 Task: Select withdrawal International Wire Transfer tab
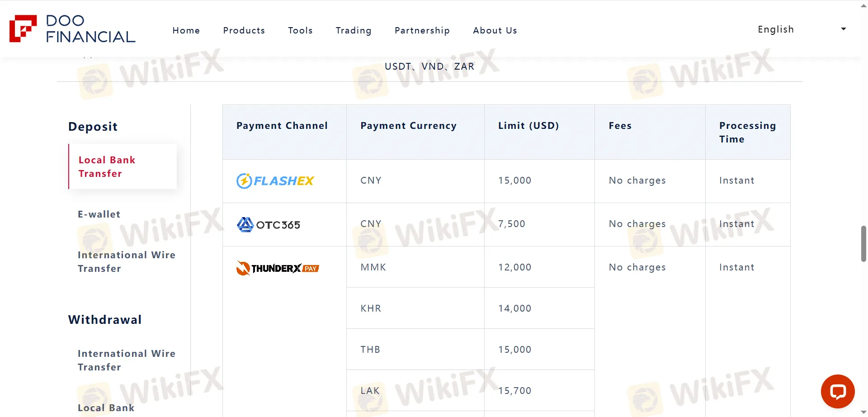coord(126,360)
